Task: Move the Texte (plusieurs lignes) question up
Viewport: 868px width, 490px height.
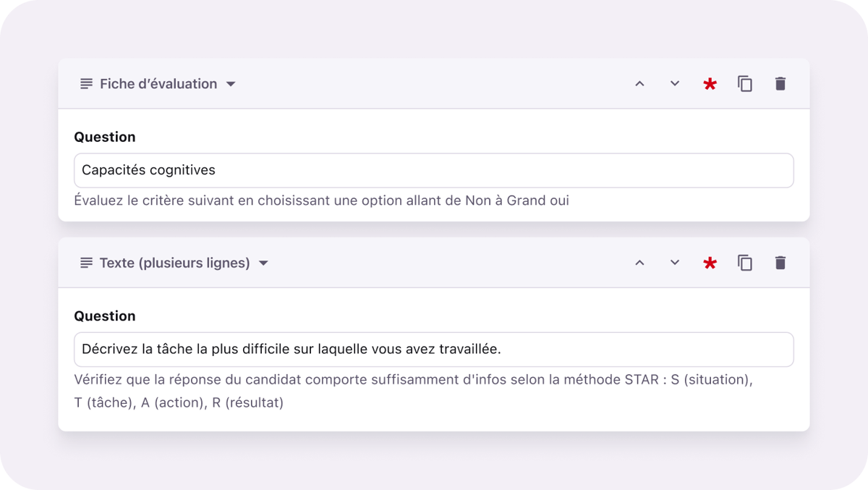Action: click(639, 263)
